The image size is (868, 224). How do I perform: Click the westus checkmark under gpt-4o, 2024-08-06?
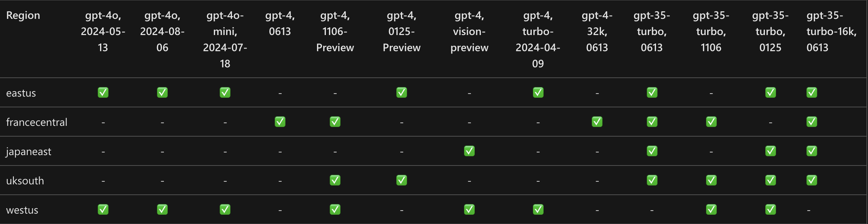(162, 210)
